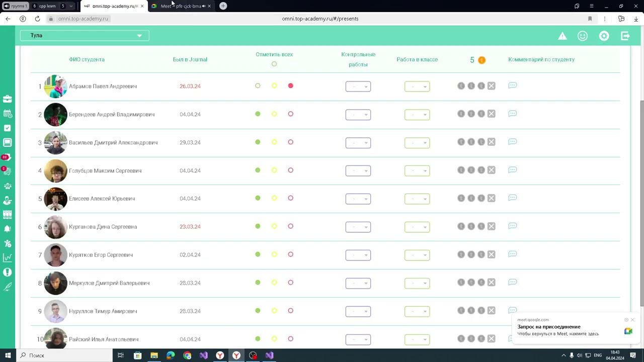Clear coins with X for Васильев Дмитрий Александрович
The image size is (644, 362).
point(492,142)
